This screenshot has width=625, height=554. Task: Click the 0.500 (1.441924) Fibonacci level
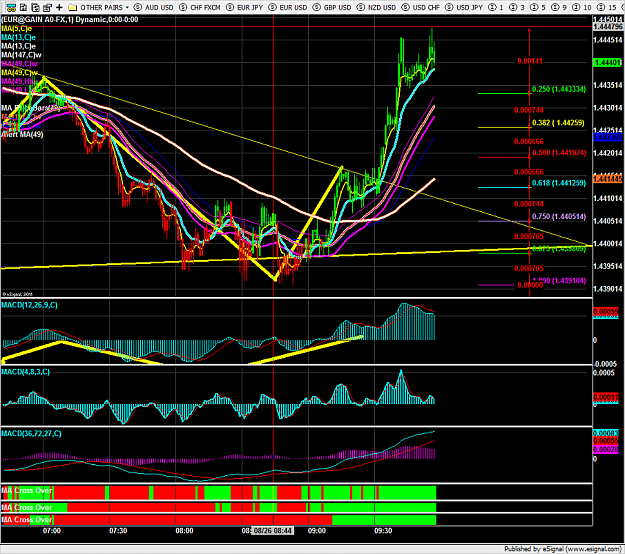point(559,153)
